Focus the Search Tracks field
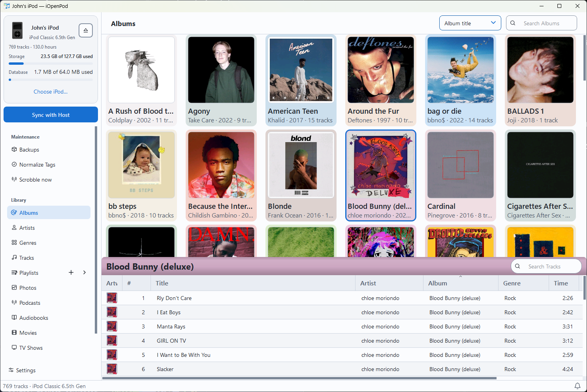The image size is (587, 392). [546, 266]
